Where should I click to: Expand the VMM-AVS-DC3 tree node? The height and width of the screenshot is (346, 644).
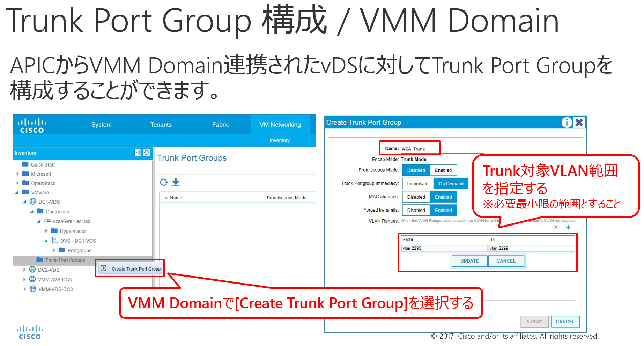pyautogui.click(x=24, y=279)
